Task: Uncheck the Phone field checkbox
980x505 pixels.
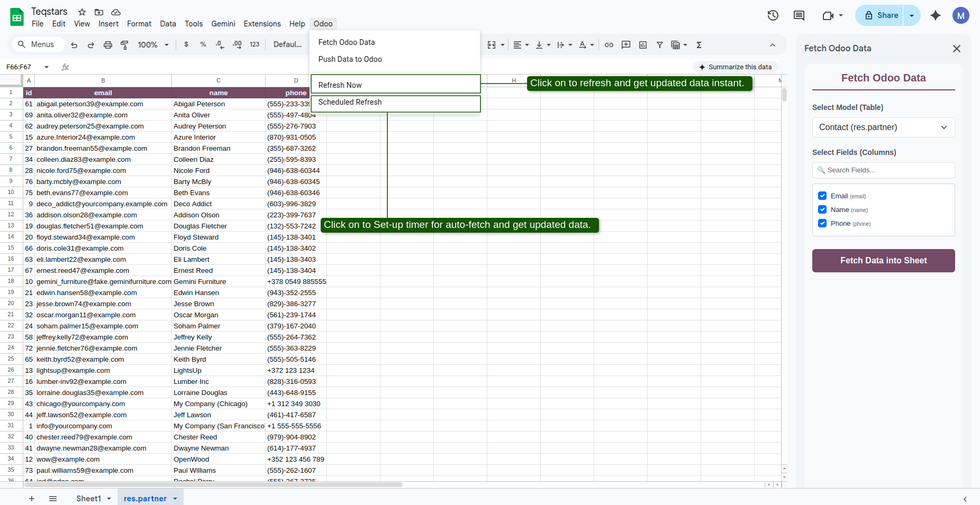Action: pos(822,223)
